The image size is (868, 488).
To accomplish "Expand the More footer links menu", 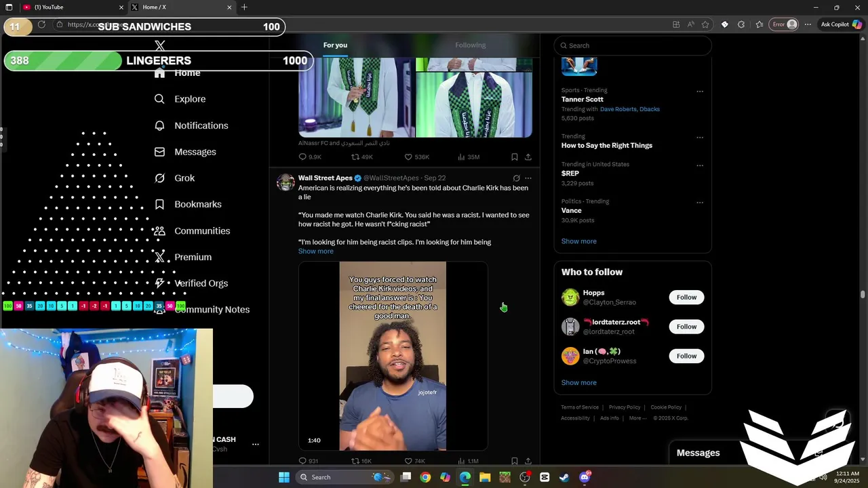I will click(637, 418).
